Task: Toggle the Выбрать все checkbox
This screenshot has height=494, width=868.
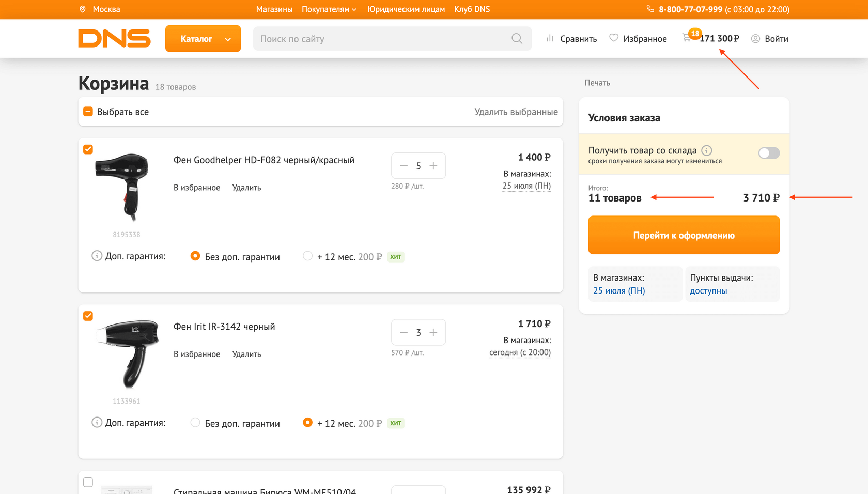Action: click(x=88, y=112)
